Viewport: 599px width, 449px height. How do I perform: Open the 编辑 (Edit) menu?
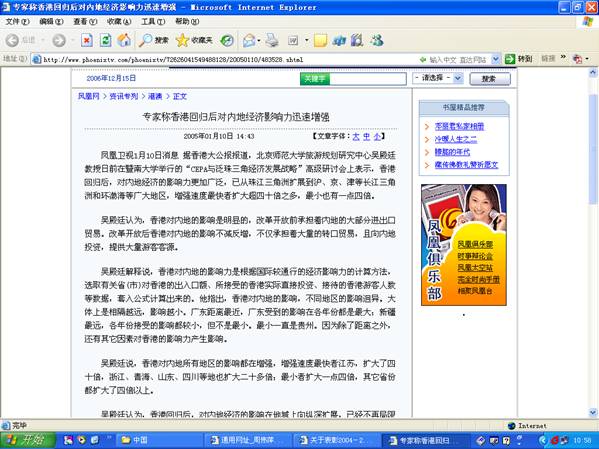(x=51, y=21)
